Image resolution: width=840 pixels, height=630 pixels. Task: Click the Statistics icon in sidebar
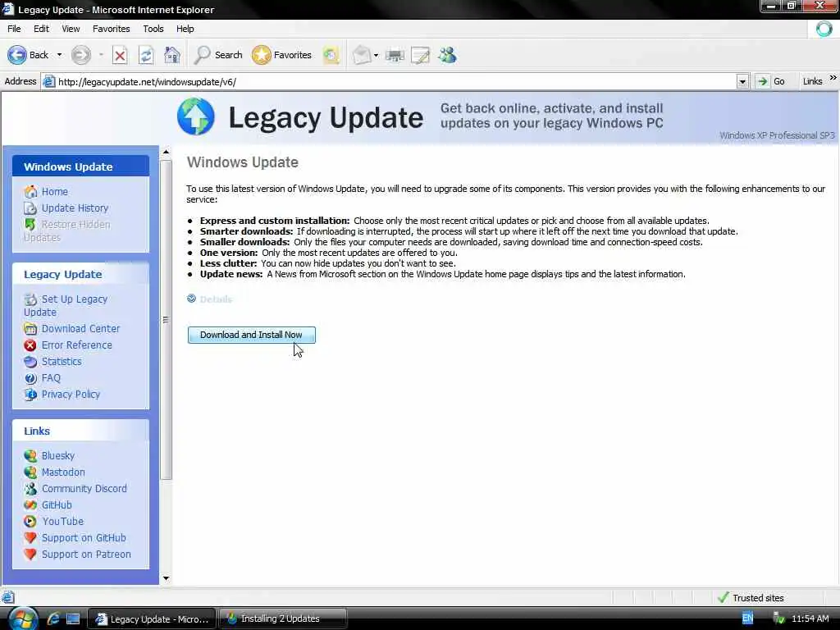coord(30,362)
